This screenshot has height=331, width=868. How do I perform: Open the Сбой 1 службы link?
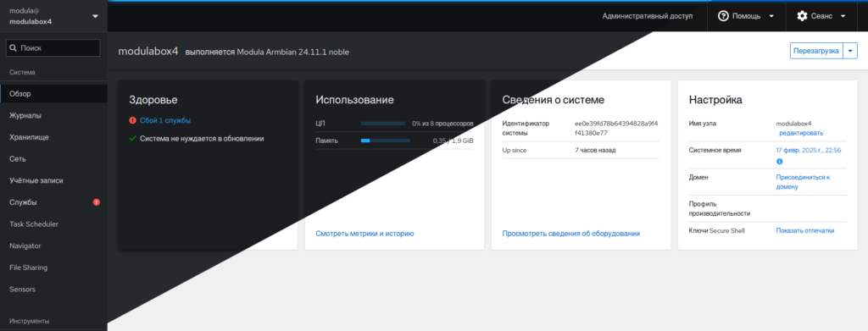click(165, 120)
